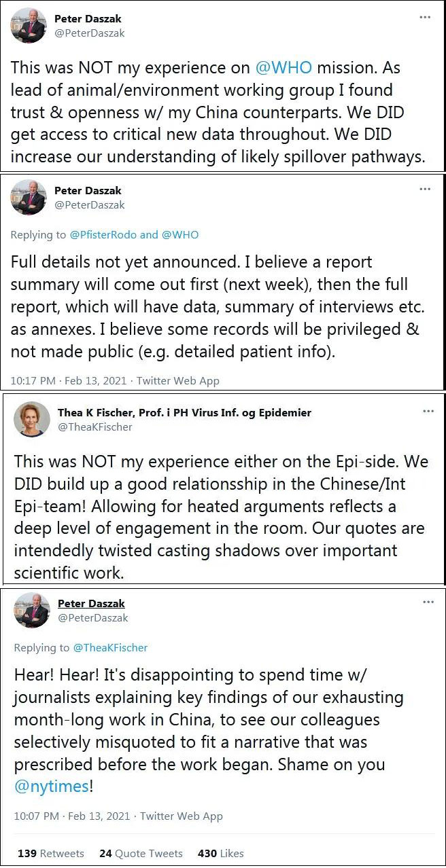Expand options for Thea K Fischer's tweet
Viewport: 446px width, 868px height.
coord(428,412)
